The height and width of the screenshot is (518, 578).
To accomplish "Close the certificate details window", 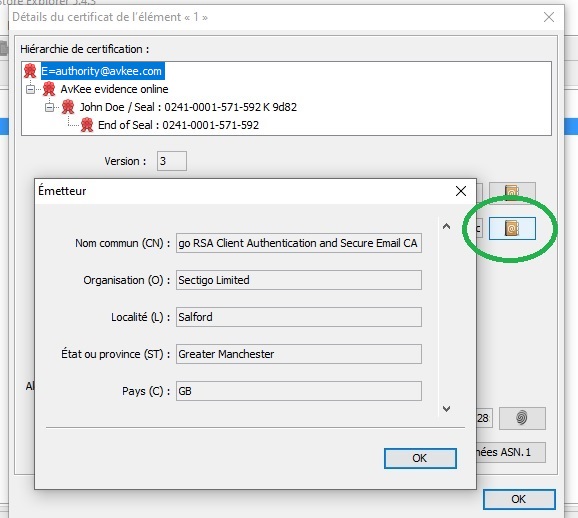I will click(549, 17).
